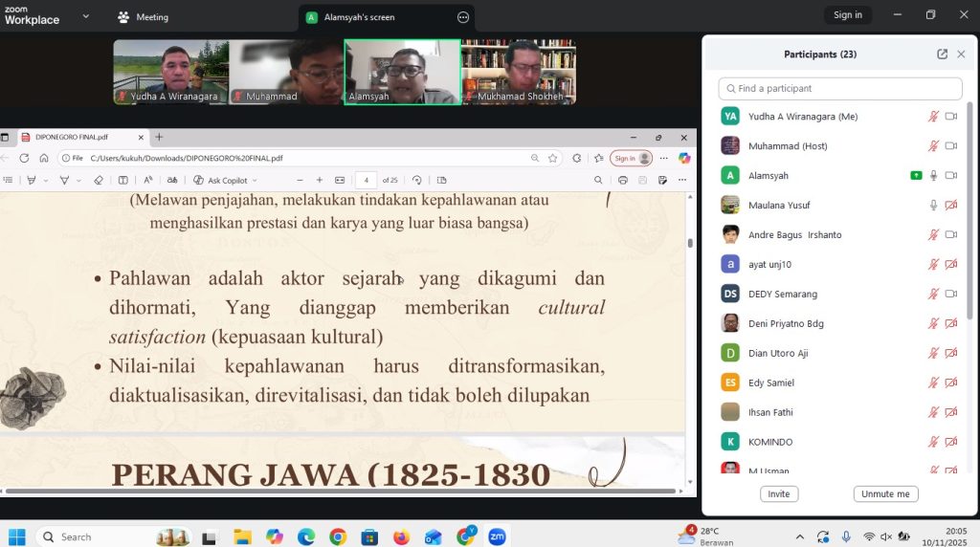The width and height of the screenshot is (980, 547).
Task: Click the zoom in plus icon in PDF toolbar
Action: (319, 180)
